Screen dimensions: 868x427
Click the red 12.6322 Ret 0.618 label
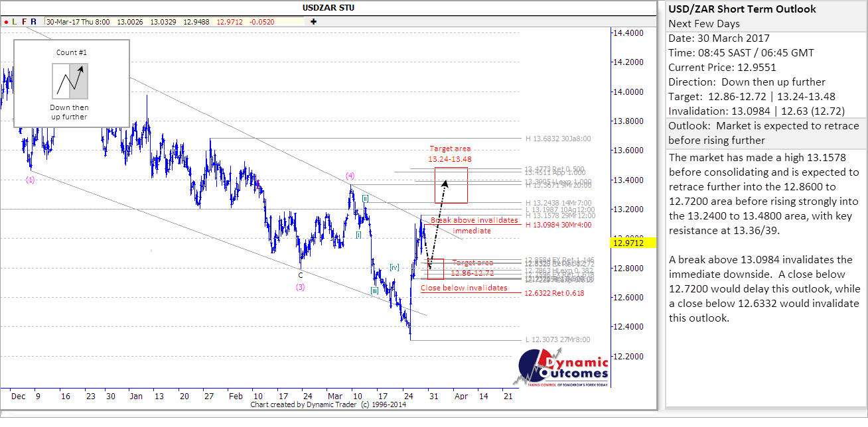[x=554, y=293]
